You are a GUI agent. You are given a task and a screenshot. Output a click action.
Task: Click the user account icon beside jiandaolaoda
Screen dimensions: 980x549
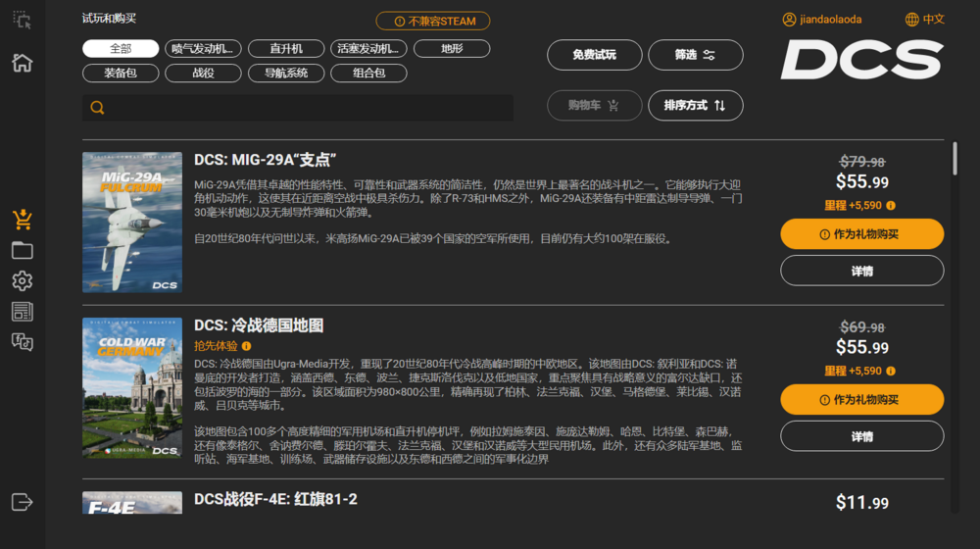click(789, 20)
